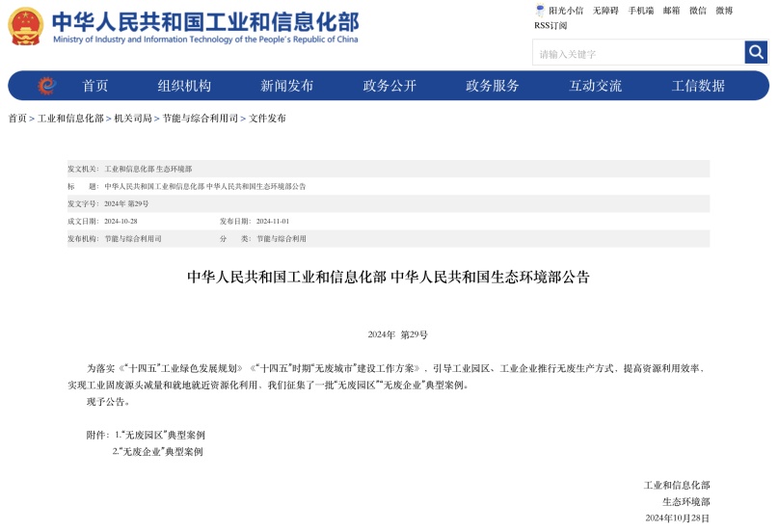Click the 无障碍 accessibility link

pyautogui.click(x=605, y=11)
